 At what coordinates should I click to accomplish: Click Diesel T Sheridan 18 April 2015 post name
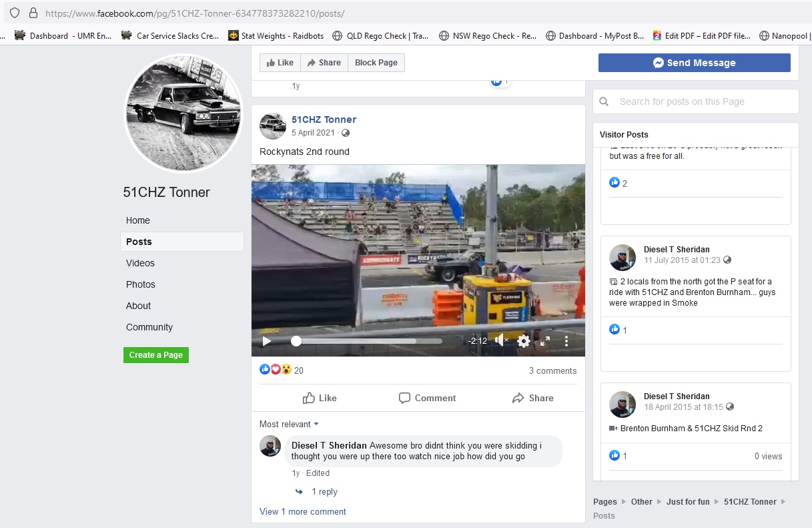click(677, 397)
